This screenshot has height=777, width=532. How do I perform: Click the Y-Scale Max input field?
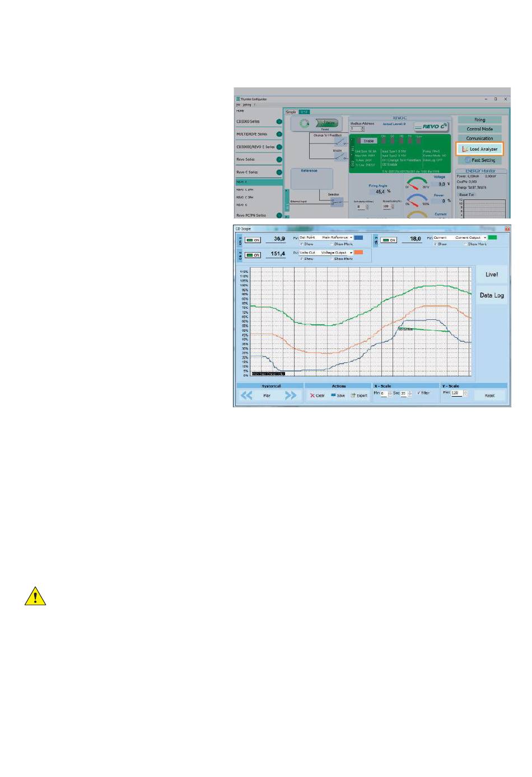point(456,393)
